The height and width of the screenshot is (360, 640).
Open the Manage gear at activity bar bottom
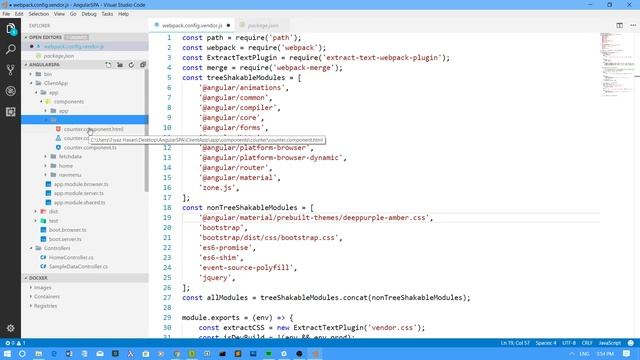click(x=11, y=328)
